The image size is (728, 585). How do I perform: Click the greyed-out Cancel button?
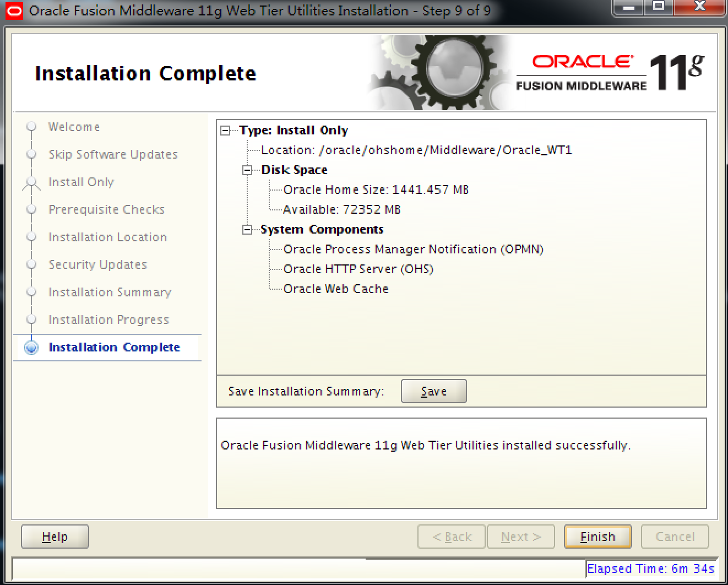(675, 537)
